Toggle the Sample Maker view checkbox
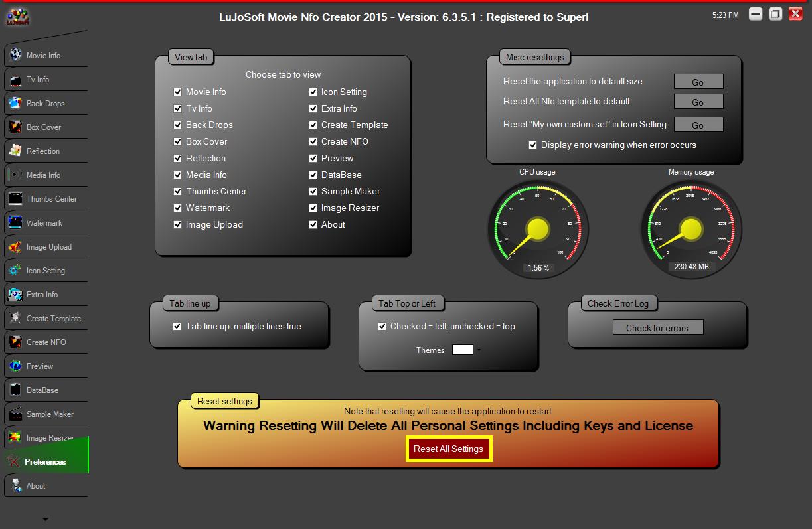 point(313,191)
